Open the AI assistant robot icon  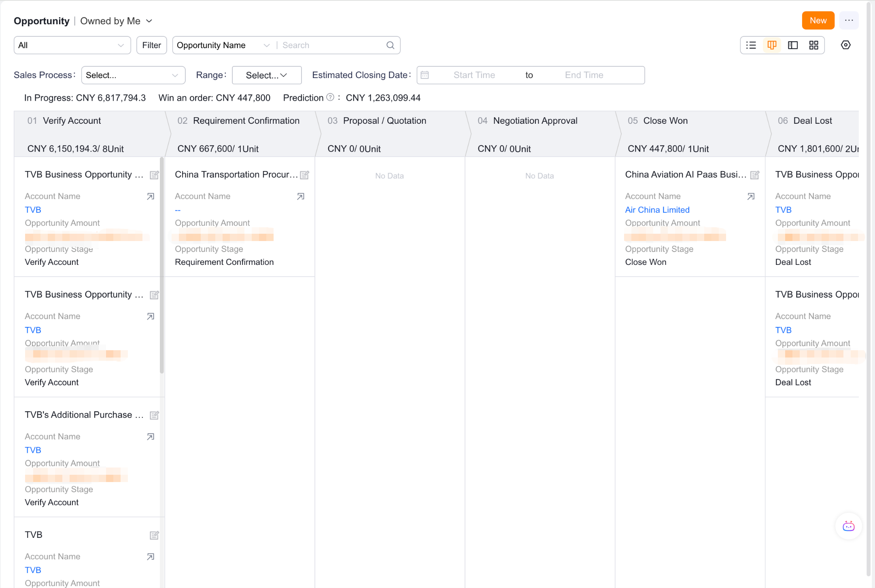849,526
